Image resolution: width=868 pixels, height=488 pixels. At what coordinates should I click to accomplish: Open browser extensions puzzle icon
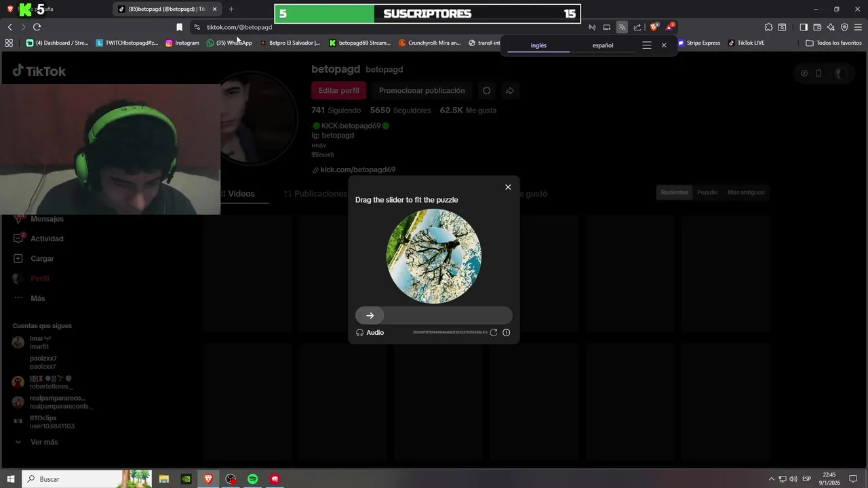click(x=768, y=27)
